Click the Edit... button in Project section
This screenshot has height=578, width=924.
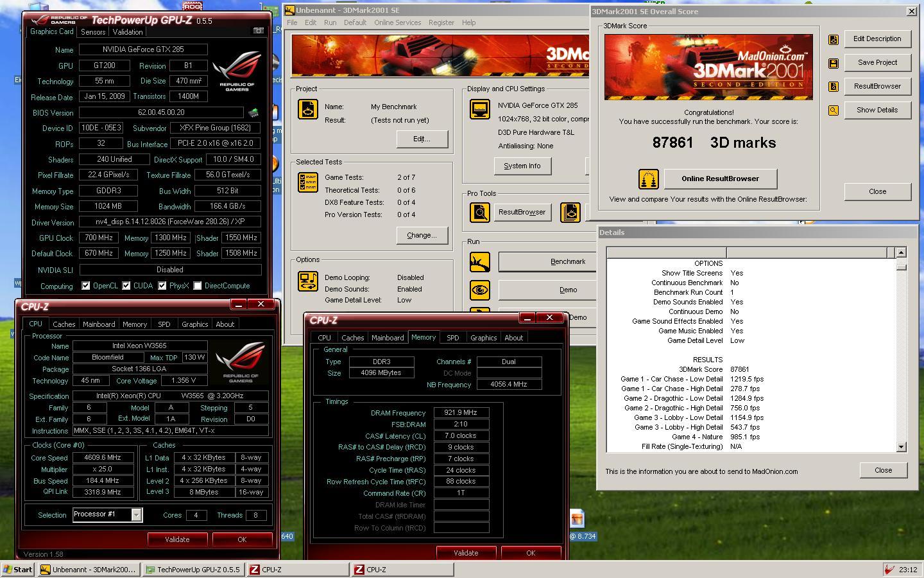pos(422,139)
